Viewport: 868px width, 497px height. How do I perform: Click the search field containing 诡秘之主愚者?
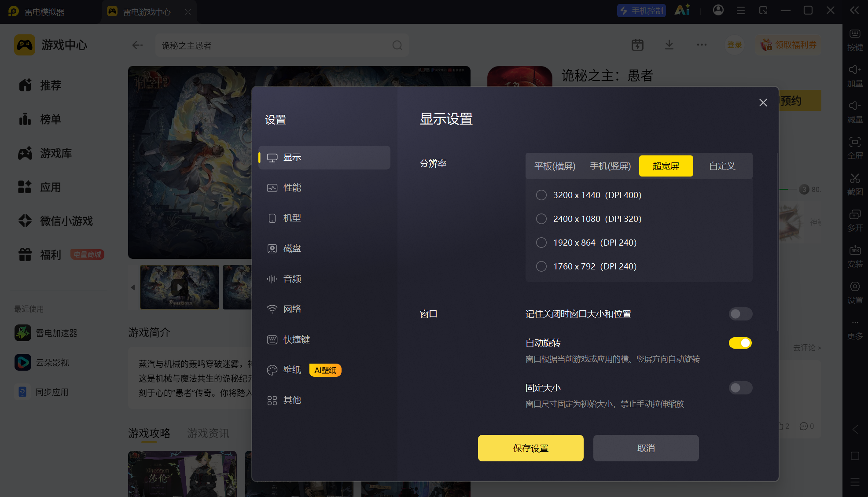click(282, 45)
